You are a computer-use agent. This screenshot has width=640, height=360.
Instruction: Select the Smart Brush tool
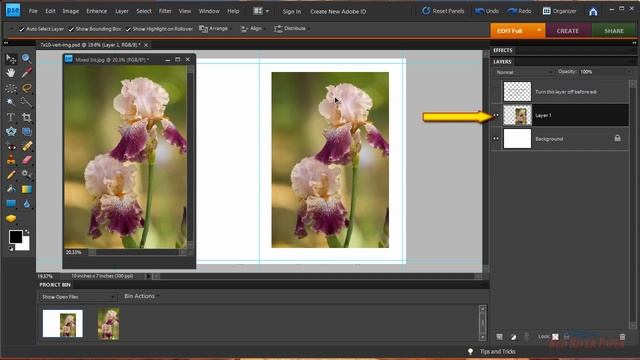click(27, 175)
